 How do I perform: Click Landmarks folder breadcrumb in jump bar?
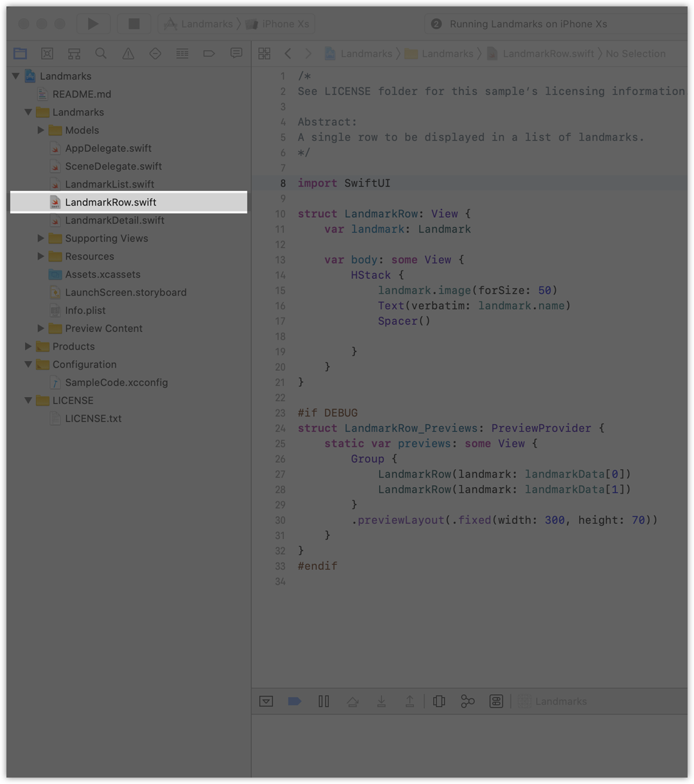tap(440, 53)
